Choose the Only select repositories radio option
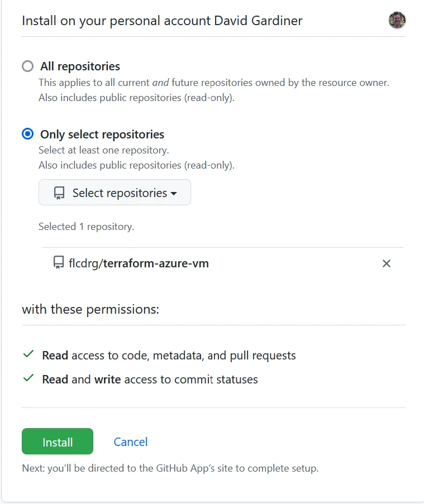Screen dimensions: 424x504 click(x=27, y=135)
